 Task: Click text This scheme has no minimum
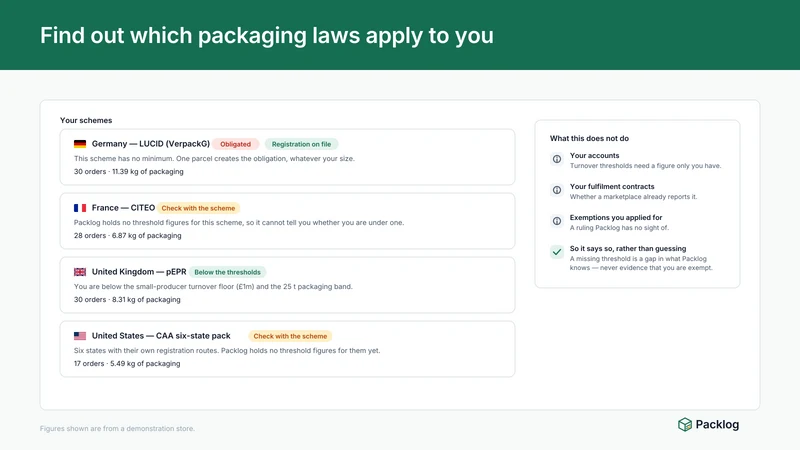[124, 159]
